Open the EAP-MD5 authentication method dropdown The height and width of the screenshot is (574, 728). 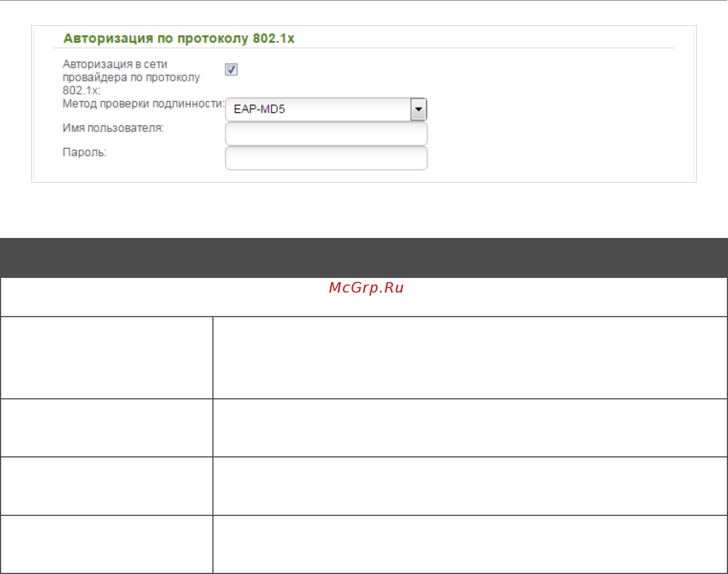(326, 109)
